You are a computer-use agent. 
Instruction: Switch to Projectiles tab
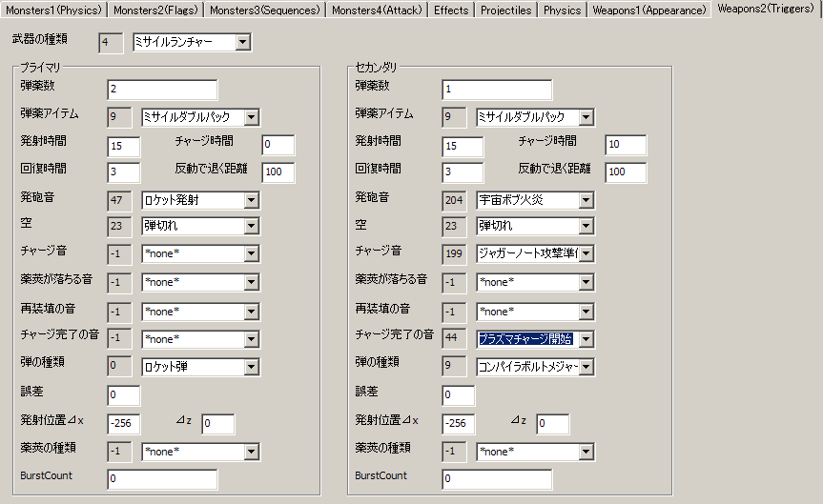click(x=506, y=10)
